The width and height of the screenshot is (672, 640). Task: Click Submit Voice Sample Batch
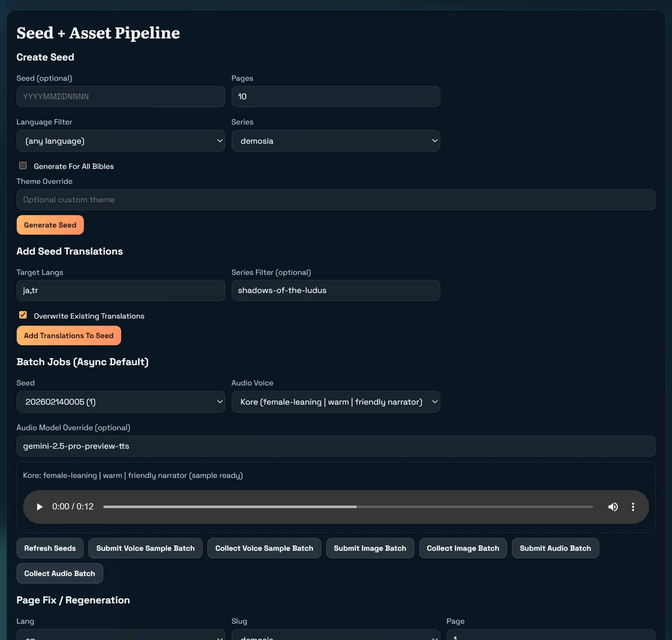[145, 548]
